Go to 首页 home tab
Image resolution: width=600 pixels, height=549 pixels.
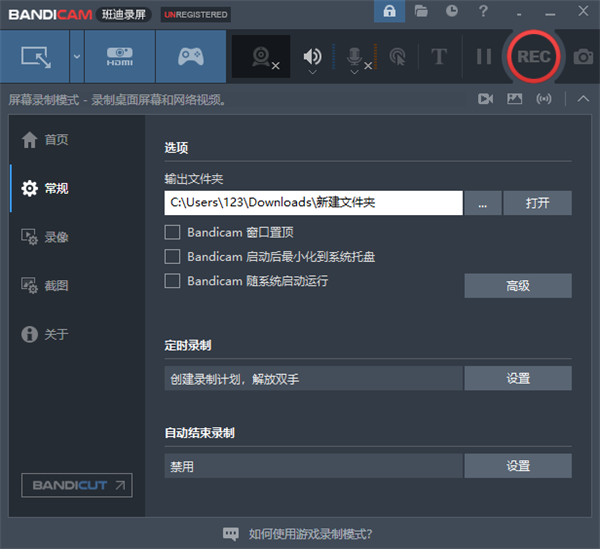pos(45,140)
